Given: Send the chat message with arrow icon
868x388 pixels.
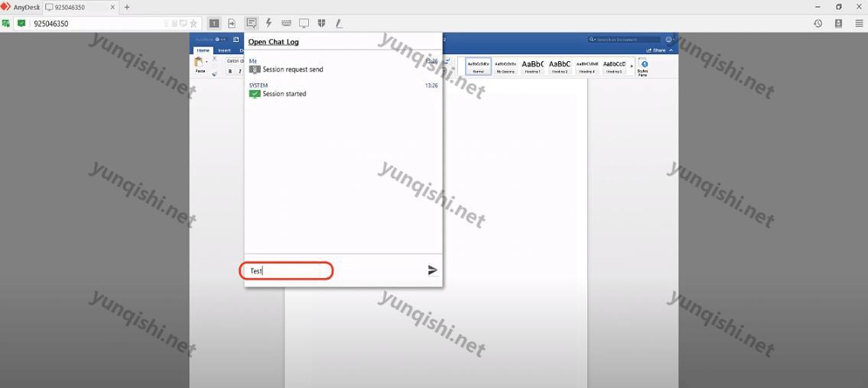Looking at the screenshot, I should click(433, 270).
